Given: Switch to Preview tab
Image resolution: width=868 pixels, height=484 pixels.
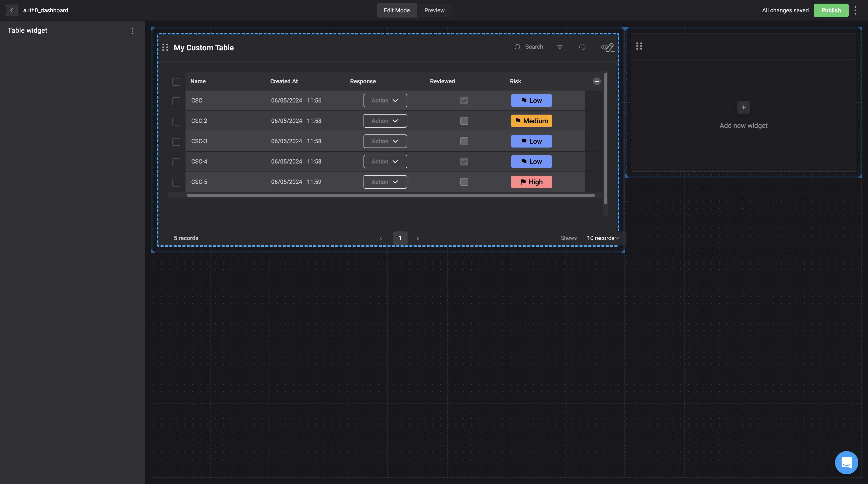Looking at the screenshot, I should [434, 10].
